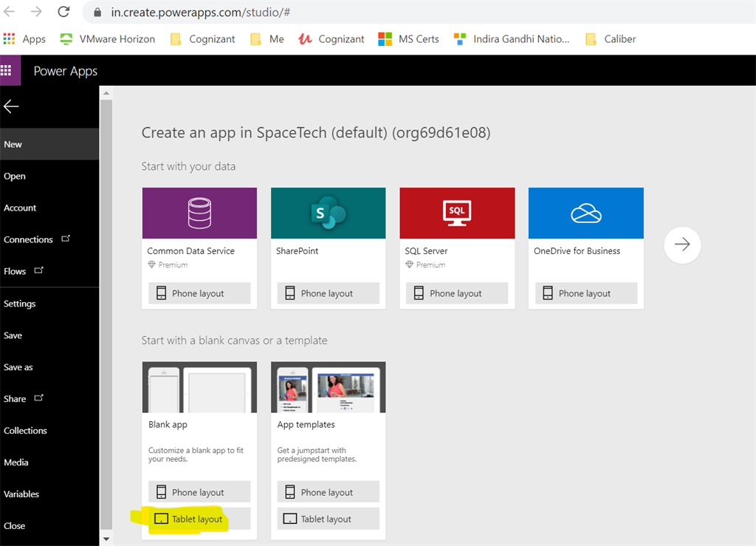The height and width of the screenshot is (546, 756).
Task: Click the browser refresh icon
Action: 64,12
